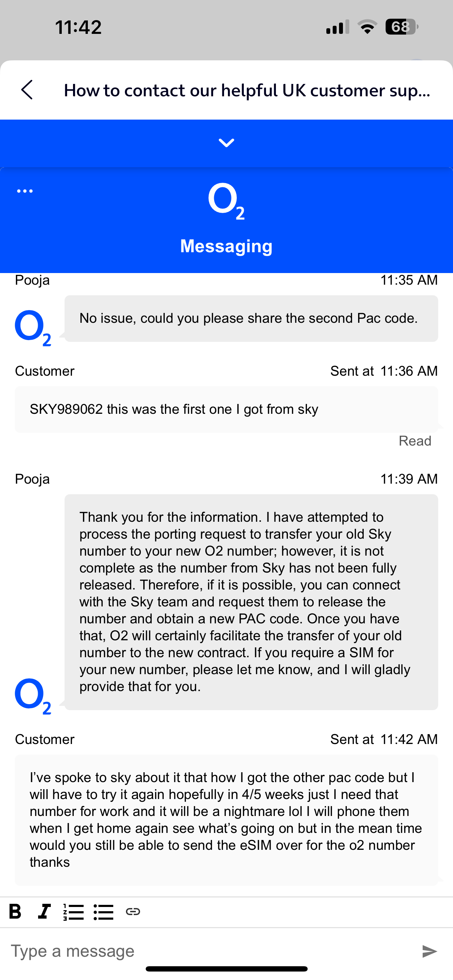Viewport: 453px width, 980px height.
Task: Collapse the chat with the down chevron
Action: point(226,143)
